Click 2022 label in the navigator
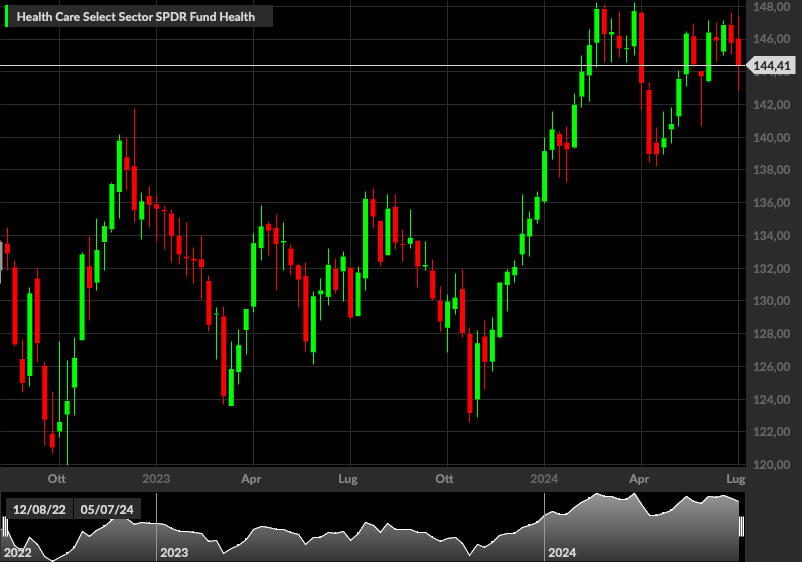Image resolution: width=802 pixels, height=562 pixels. [17, 553]
